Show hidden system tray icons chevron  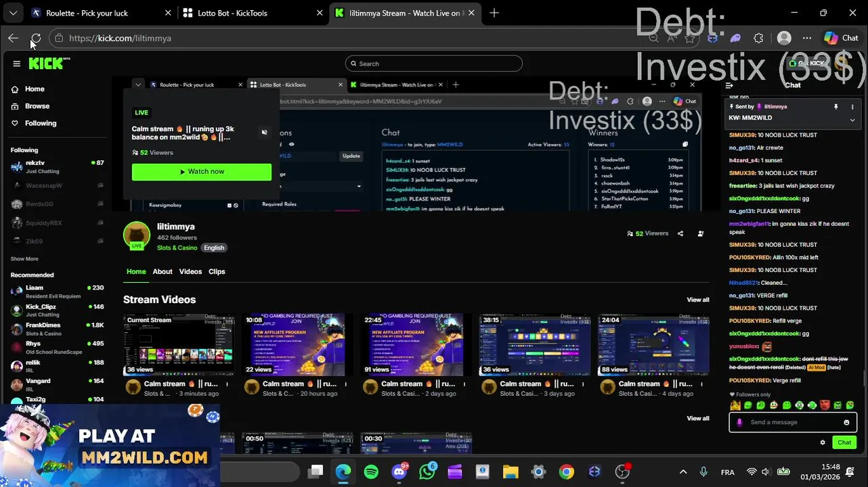pos(683,472)
